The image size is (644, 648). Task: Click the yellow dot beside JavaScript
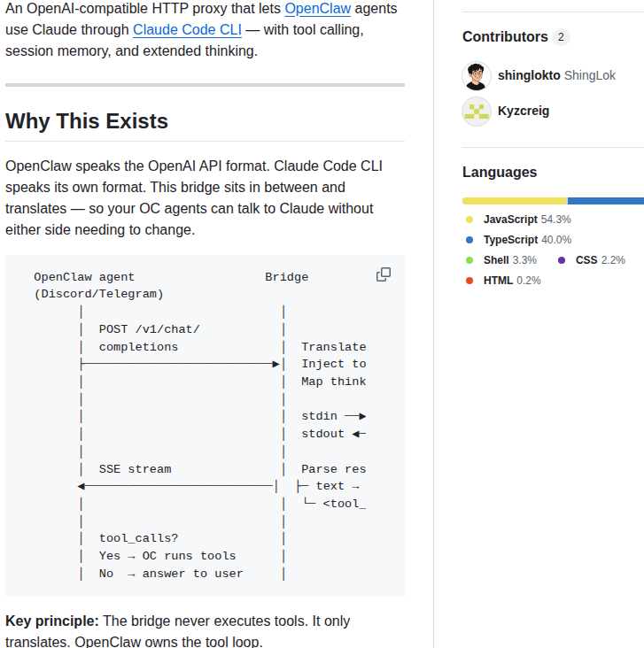pos(469,220)
